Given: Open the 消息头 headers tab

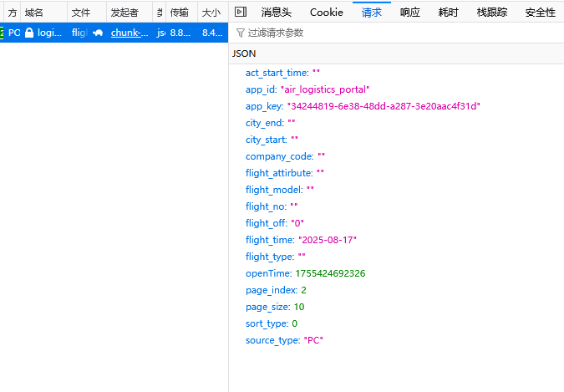Looking at the screenshot, I should pyautogui.click(x=277, y=13).
